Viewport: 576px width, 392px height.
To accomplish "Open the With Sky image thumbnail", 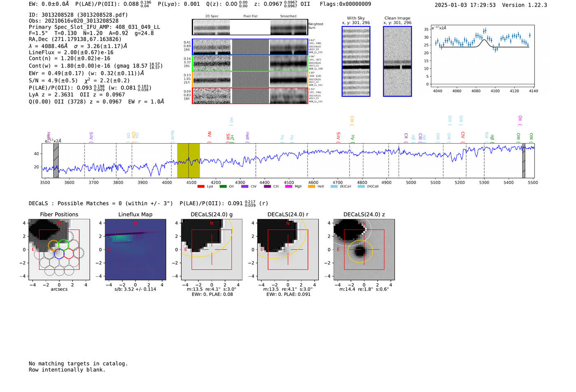I will pyautogui.click(x=356, y=61).
